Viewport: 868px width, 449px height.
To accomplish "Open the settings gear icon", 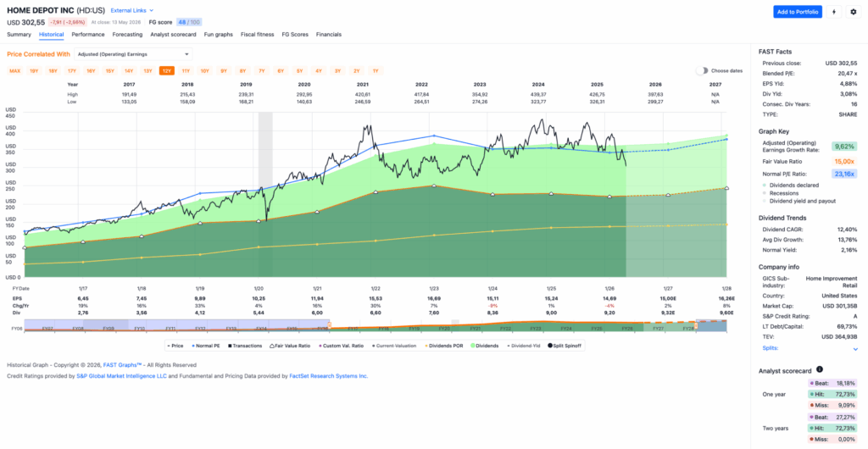I will coord(853,12).
